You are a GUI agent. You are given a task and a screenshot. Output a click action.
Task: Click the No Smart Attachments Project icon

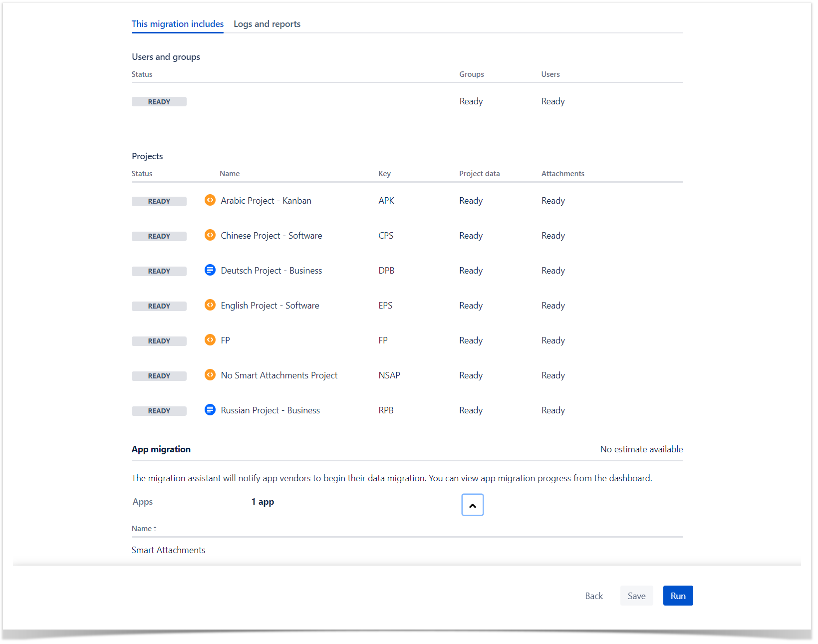[x=210, y=375]
